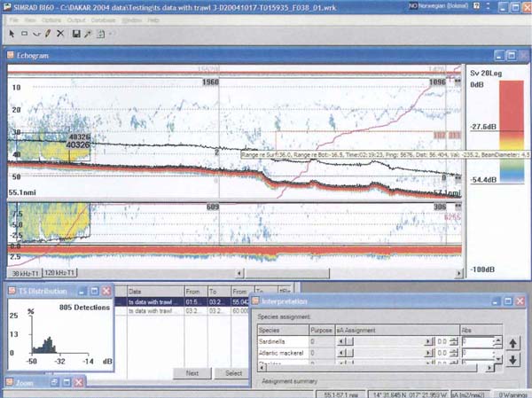Select the arrow pointer tool
Screen dimensions: 532x398
point(12,33)
